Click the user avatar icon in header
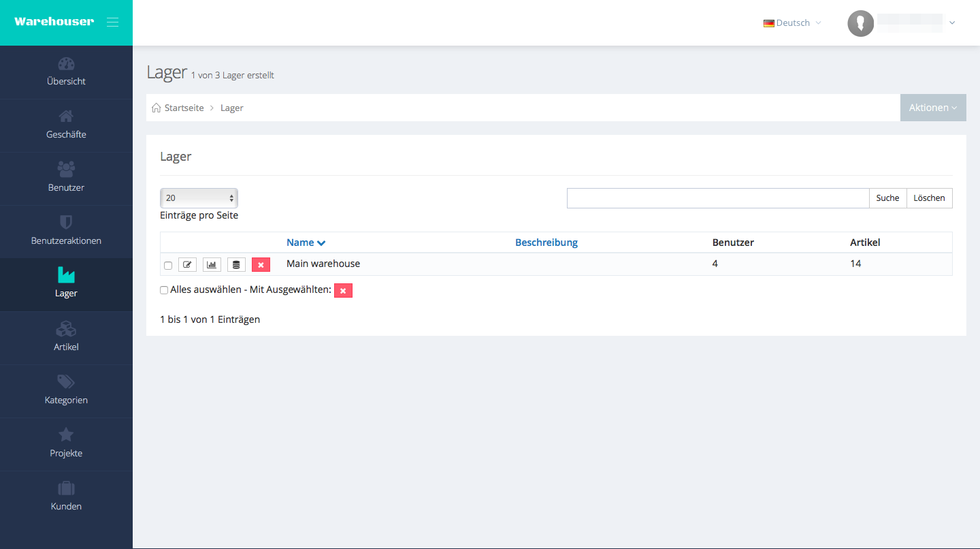The height and width of the screenshot is (549, 980). coord(860,23)
